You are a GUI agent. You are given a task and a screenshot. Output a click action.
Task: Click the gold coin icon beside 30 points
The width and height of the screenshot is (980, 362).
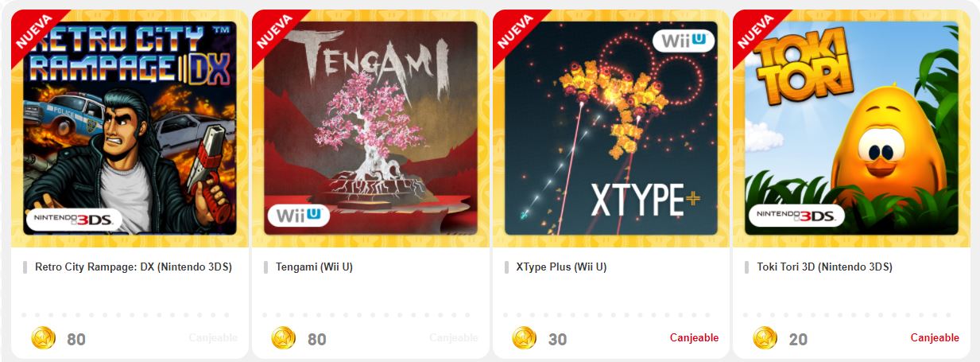click(525, 338)
